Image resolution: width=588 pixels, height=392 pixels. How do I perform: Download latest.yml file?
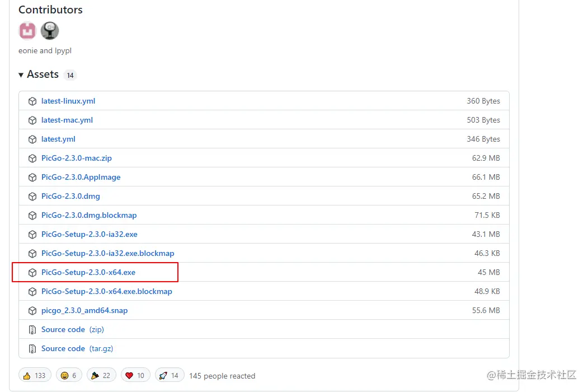pos(58,139)
